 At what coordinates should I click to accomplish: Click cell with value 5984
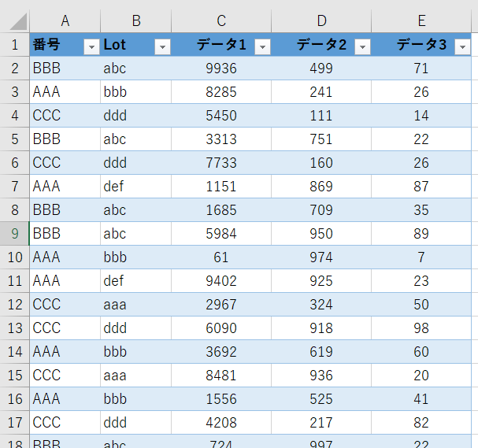221,234
